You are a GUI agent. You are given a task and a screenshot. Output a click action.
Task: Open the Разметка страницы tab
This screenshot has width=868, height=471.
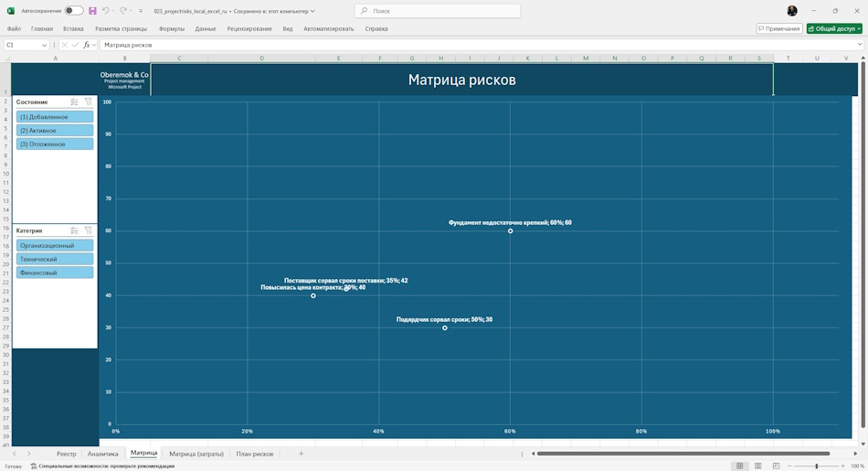[122, 28]
